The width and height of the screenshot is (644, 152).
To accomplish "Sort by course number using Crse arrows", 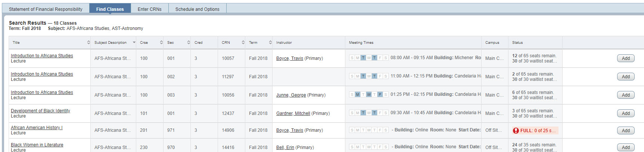I will (161, 43).
